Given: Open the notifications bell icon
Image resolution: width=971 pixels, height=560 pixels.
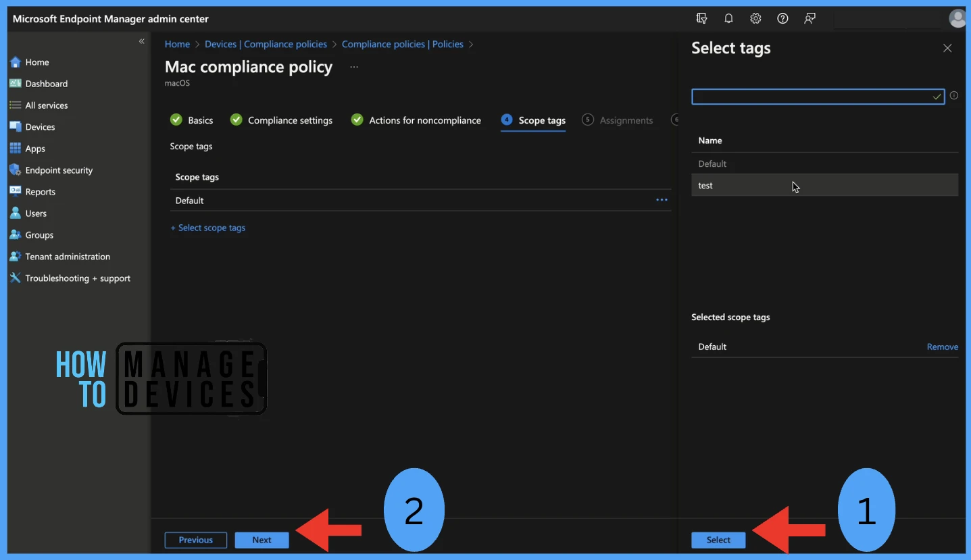Looking at the screenshot, I should (728, 19).
